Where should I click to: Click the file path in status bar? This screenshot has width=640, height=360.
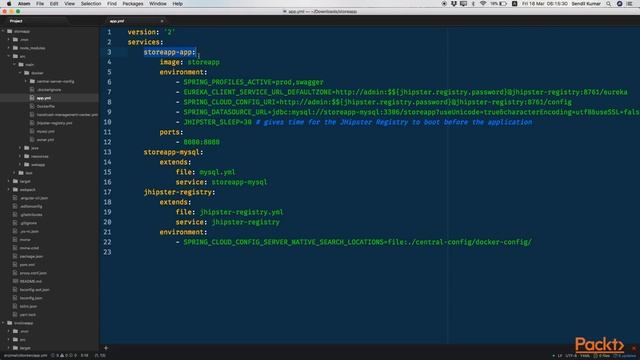coord(25,356)
